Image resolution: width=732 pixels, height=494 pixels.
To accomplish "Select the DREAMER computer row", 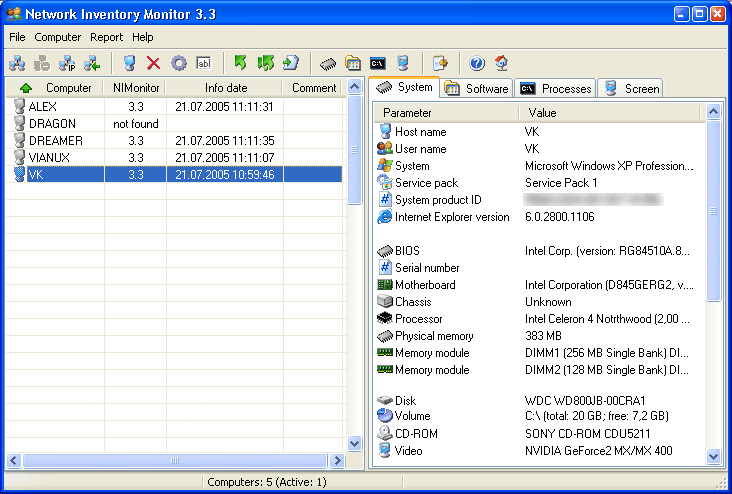I will coord(55,140).
